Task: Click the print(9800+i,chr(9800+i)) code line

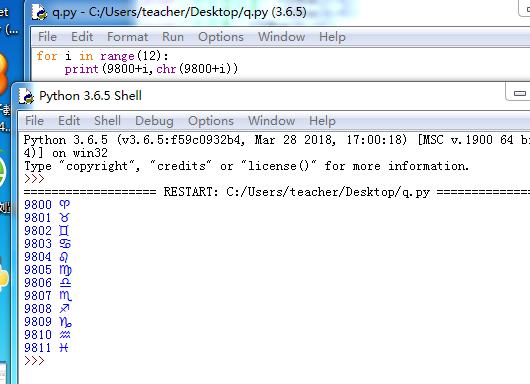Action: [151, 69]
